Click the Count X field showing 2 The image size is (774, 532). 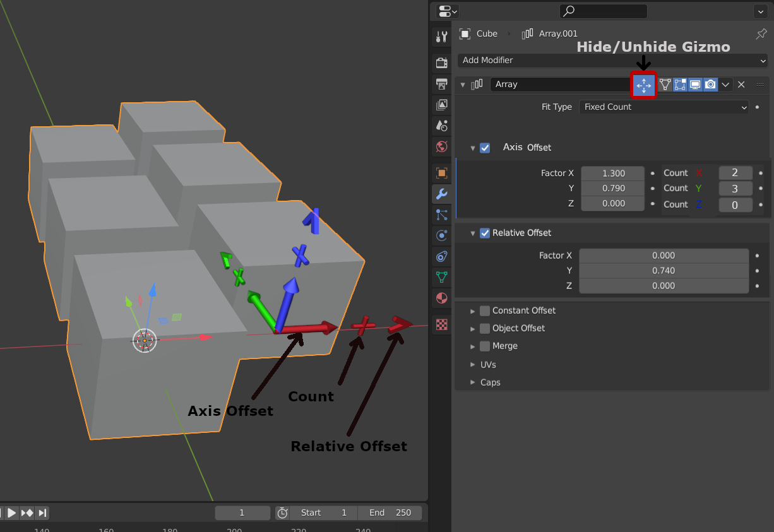pos(735,173)
